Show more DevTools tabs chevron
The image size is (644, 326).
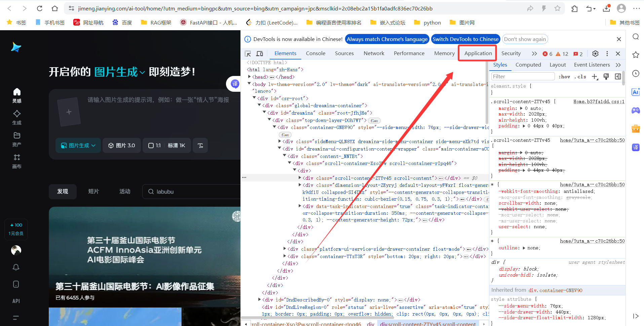point(534,53)
